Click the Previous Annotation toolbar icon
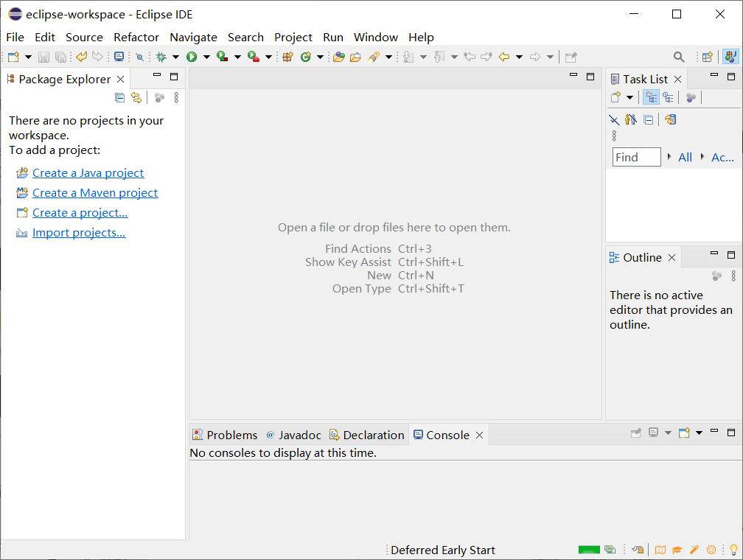 coord(439,57)
